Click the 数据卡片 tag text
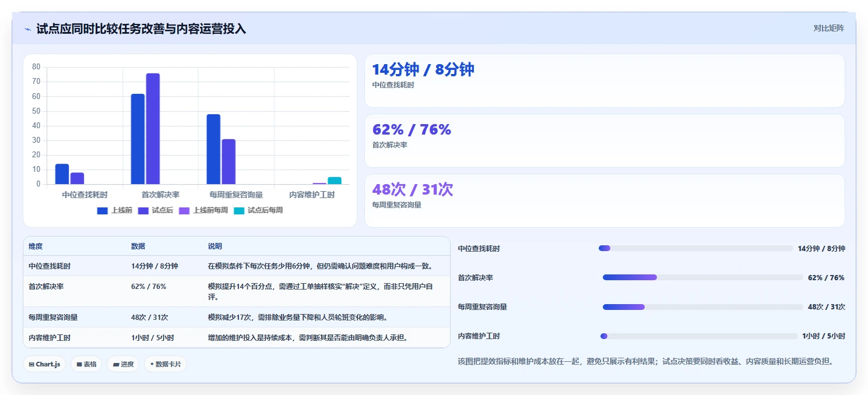Image resolution: width=868 pixels, height=395 pixels. (x=168, y=365)
